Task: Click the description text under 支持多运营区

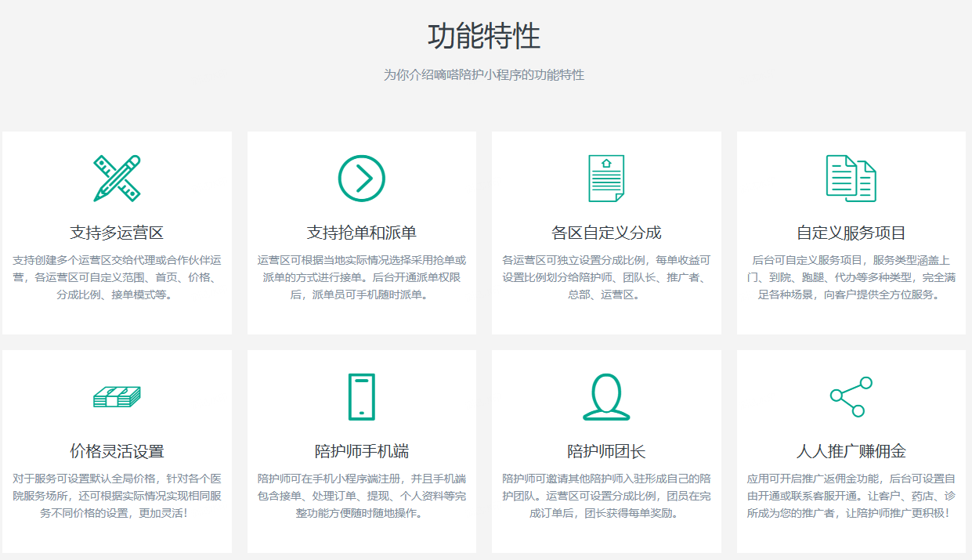Action: 117,277
